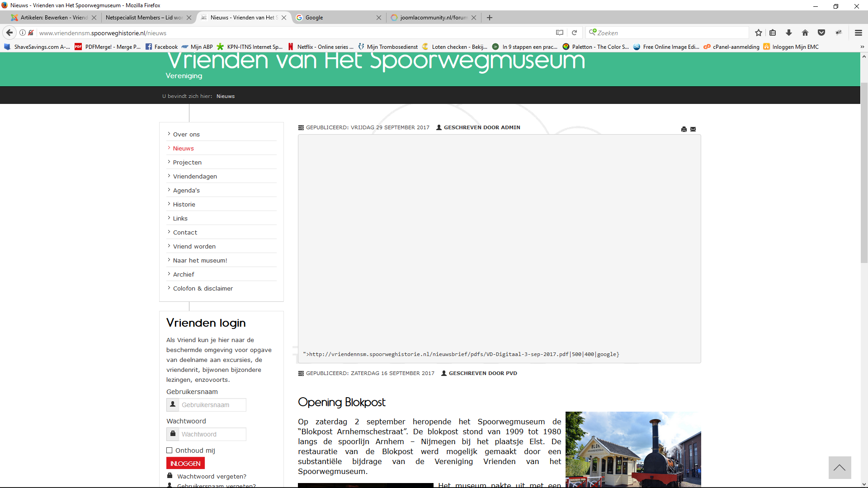Focus the Wachtwoord input field
The width and height of the screenshot is (868, 488).
212,434
